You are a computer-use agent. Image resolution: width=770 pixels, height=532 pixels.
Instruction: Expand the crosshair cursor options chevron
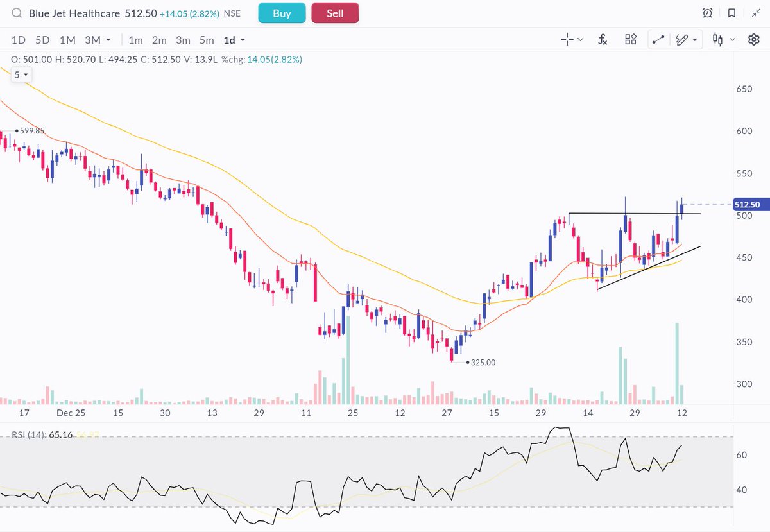coord(581,40)
